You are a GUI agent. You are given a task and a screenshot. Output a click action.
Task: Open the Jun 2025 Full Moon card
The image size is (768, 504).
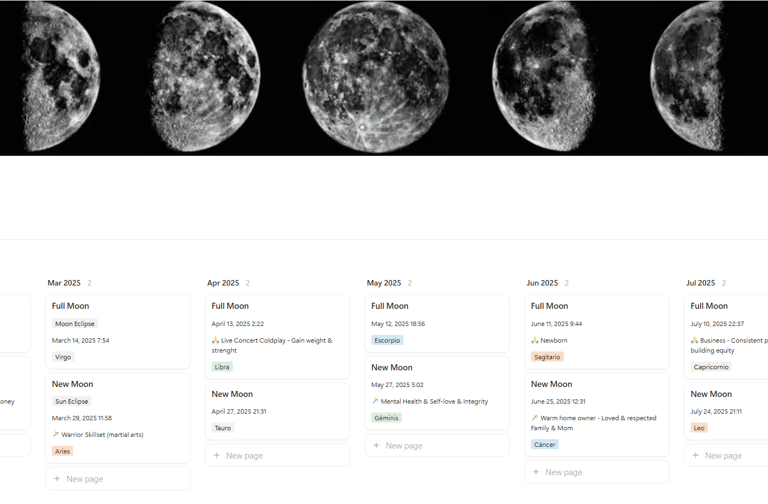point(597,332)
